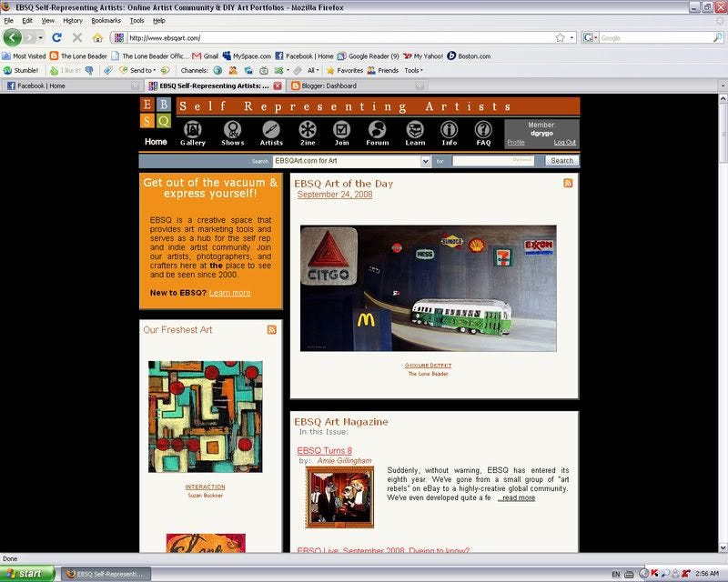Follow the Learn more link
Image resolution: width=728 pixels, height=582 pixels.
point(229,293)
